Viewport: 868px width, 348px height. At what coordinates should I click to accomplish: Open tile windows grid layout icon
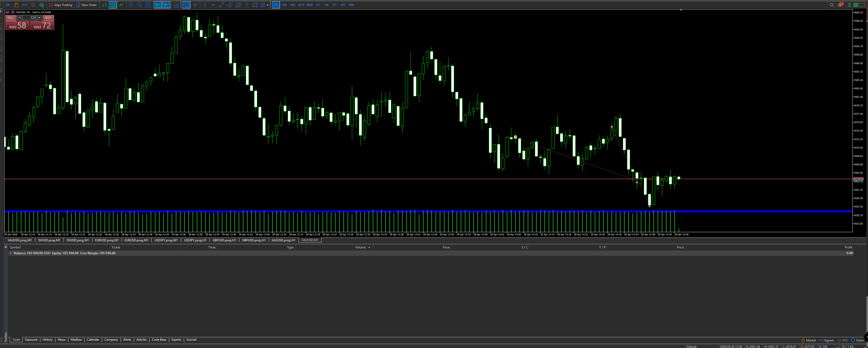[x=148, y=5]
